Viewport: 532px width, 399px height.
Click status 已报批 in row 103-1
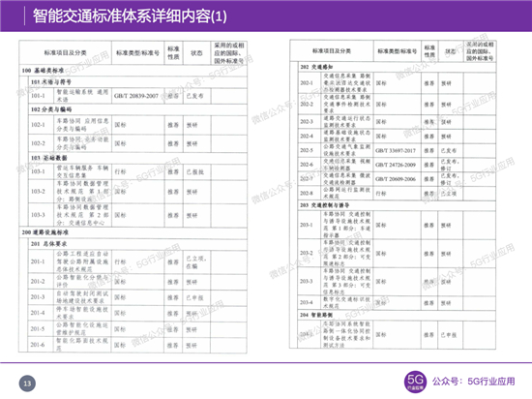[x=194, y=171]
